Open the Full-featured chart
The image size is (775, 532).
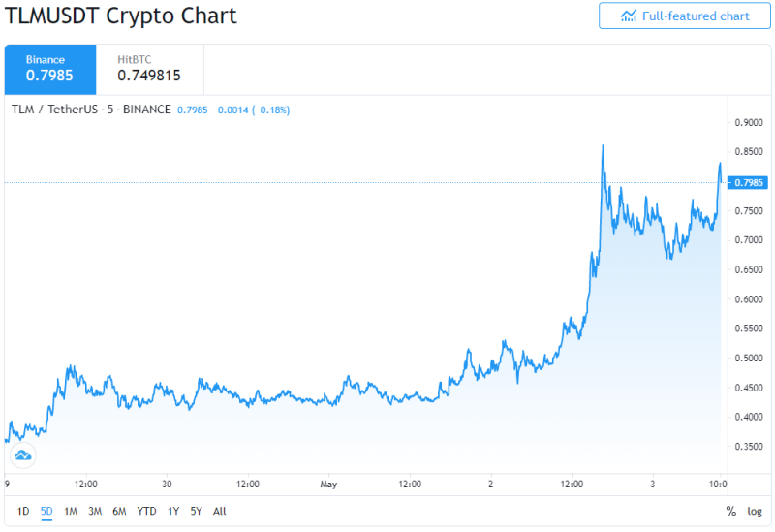point(685,16)
